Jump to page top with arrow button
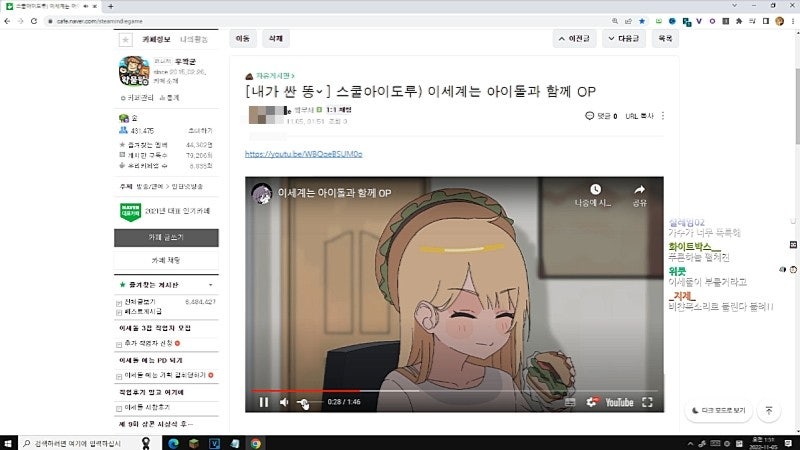 pyautogui.click(x=769, y=410)
